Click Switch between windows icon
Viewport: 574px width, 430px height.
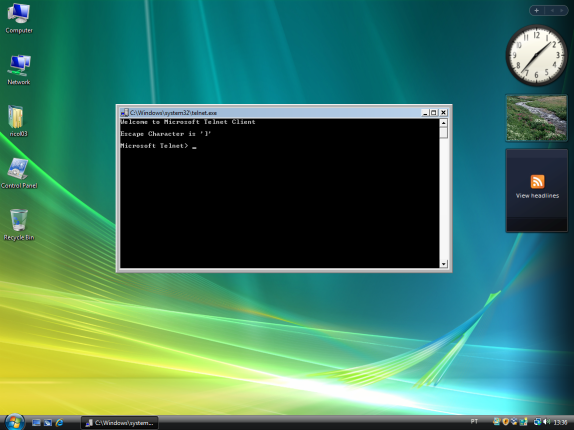[48, 423]
